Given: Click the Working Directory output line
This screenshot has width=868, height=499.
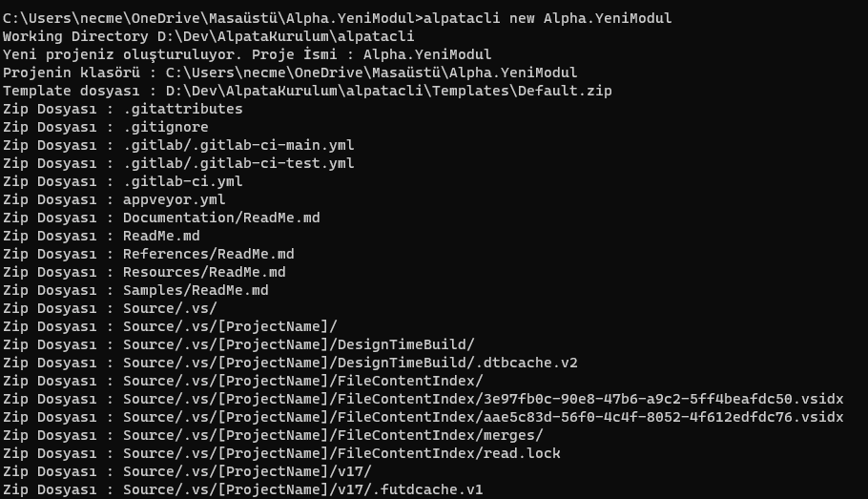Looking at the screenshot, I should pyautogui.click(x=208, y=36).
